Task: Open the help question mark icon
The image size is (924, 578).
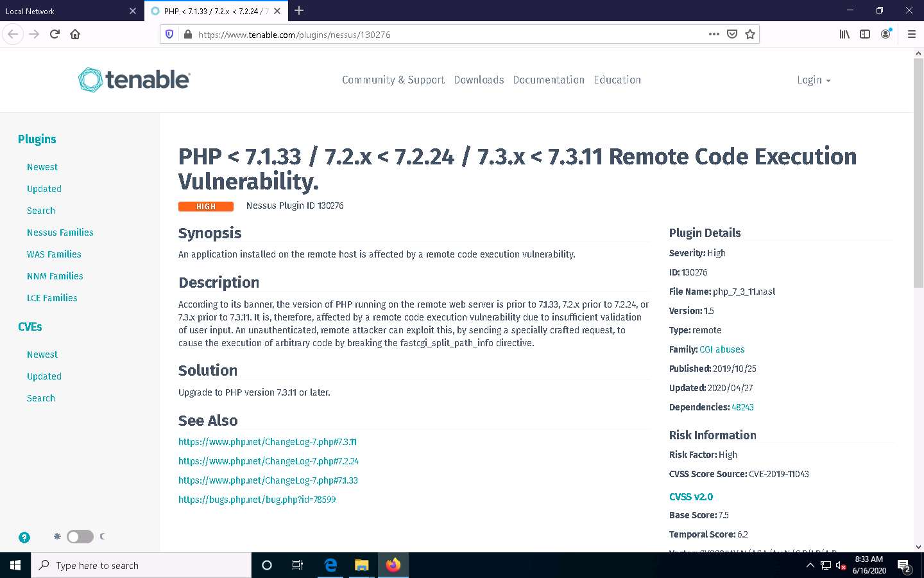Action: 24,538
